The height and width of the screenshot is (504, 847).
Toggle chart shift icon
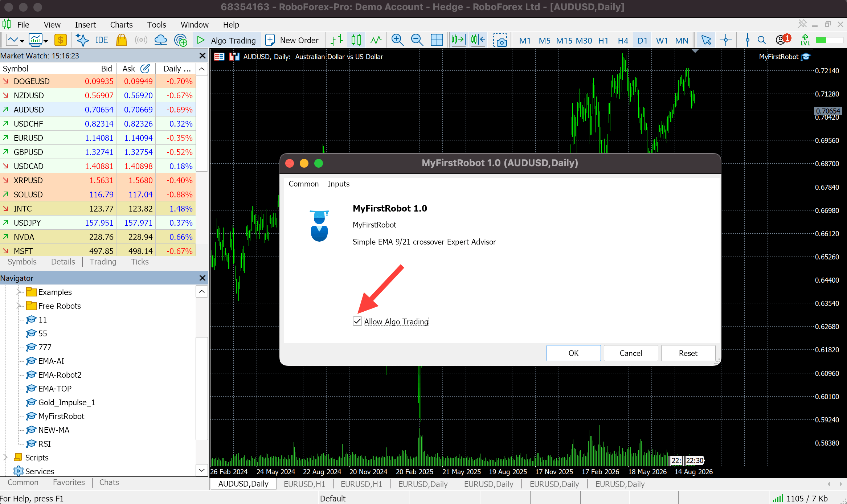pyautogui.click(x=478, y=40)
